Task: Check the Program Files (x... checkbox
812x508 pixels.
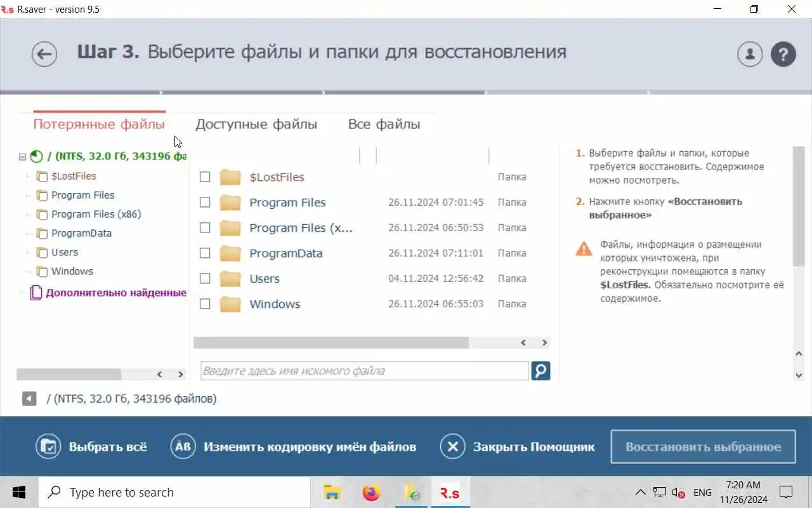Action: (205, 228)
